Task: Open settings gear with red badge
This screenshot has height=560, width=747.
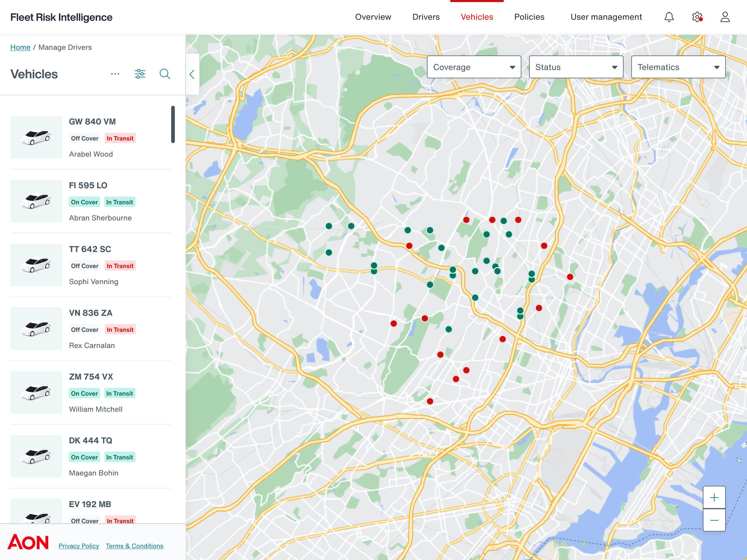Action: (x=697, y=17)
